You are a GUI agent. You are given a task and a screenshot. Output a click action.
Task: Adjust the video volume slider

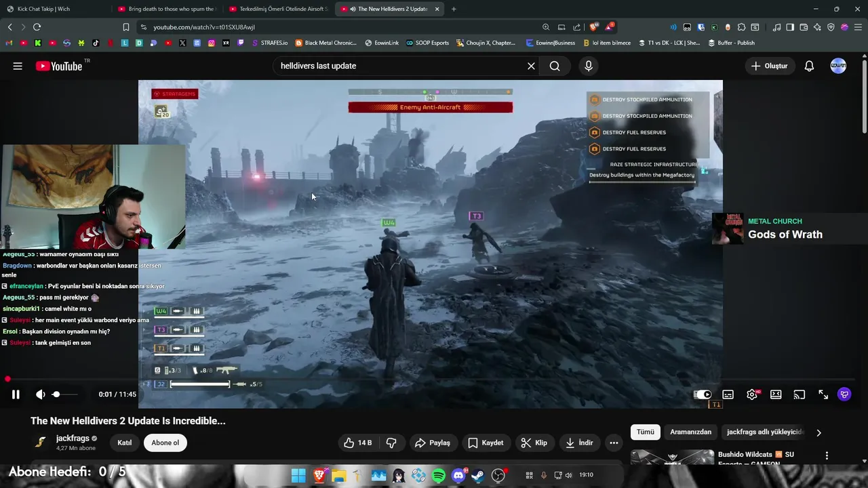click(65, 394)
